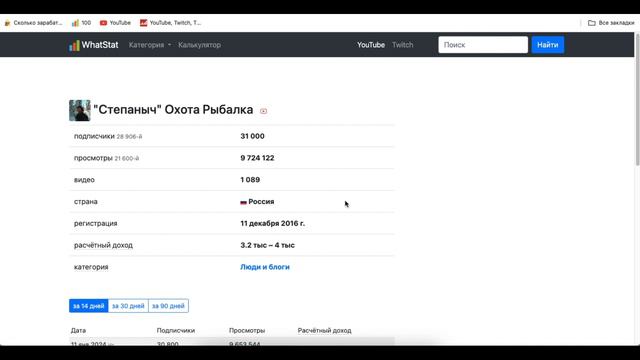Click the 'Просмотры' column header
The width and height of the screenshot is (640, 360).
(247, 331)
